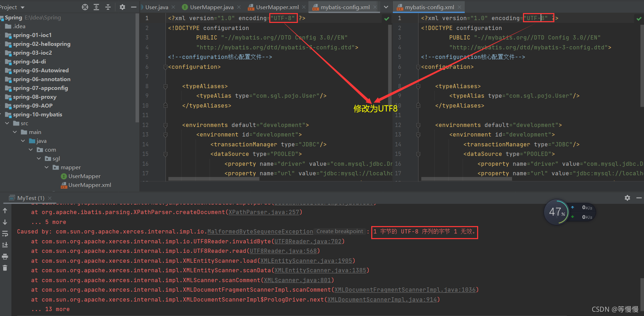This screenshot has width=644, height=316.
Task: Collapse the mapper package
Action: pyautogui.click(x=47, y=167)
